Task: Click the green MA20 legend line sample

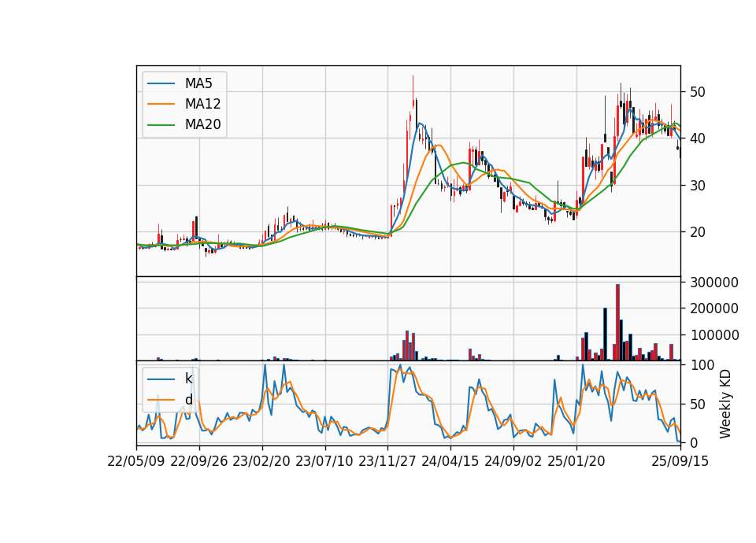Action: pyautogui.click(x=161, y=125)
